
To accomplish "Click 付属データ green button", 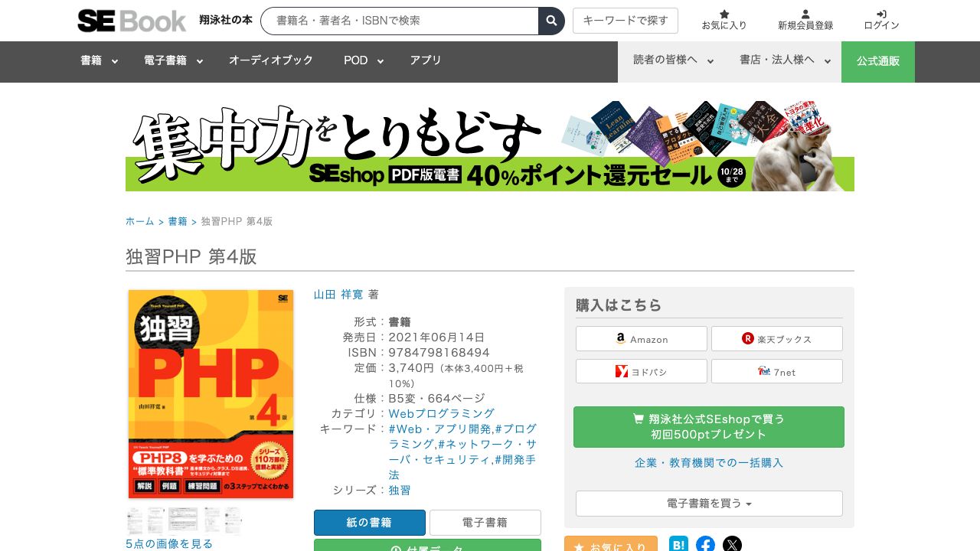I will pyautogui.click(x=427, y=545).
